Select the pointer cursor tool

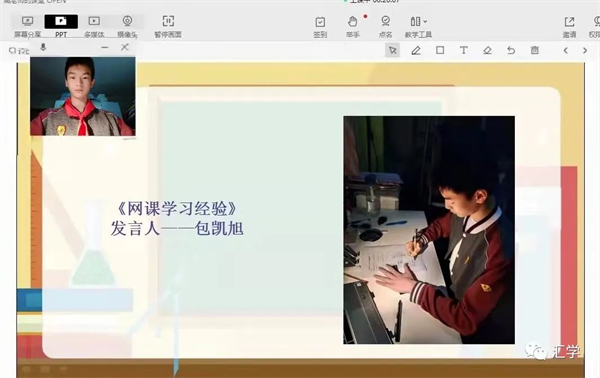coord(392,50)
